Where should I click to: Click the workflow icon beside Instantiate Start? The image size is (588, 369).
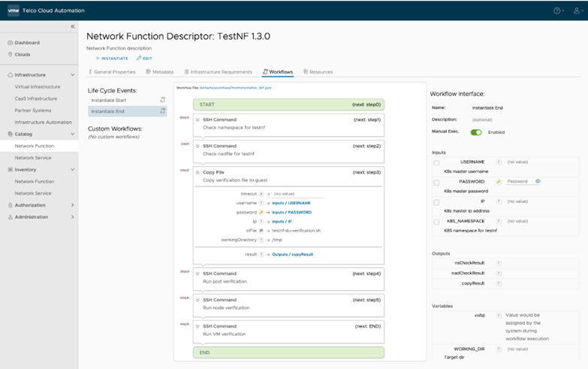coord(162,99)
